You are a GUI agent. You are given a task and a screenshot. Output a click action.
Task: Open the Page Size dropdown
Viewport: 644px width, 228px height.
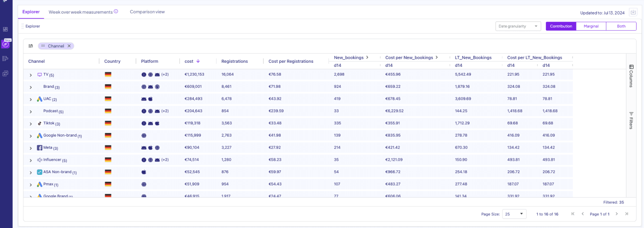click(x=514, y=214)
